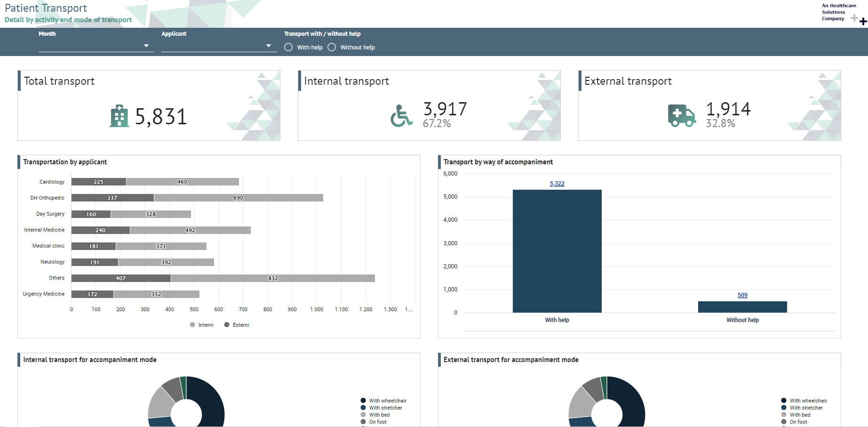Screen dimensions: 868x427
Task: Click the 5,322 value link
Action: (557, 184)
